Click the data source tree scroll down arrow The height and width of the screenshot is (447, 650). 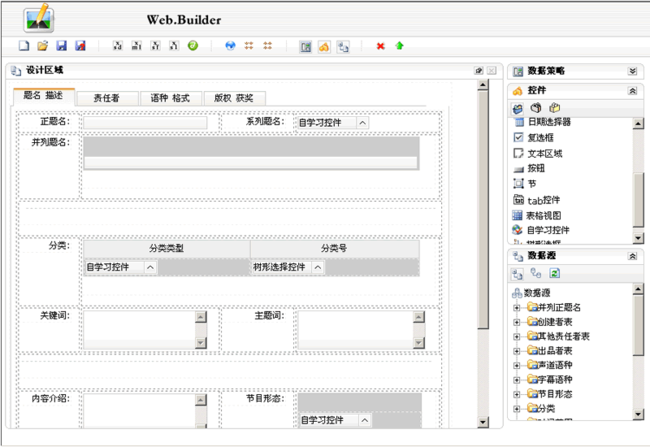tap(638, 414)
